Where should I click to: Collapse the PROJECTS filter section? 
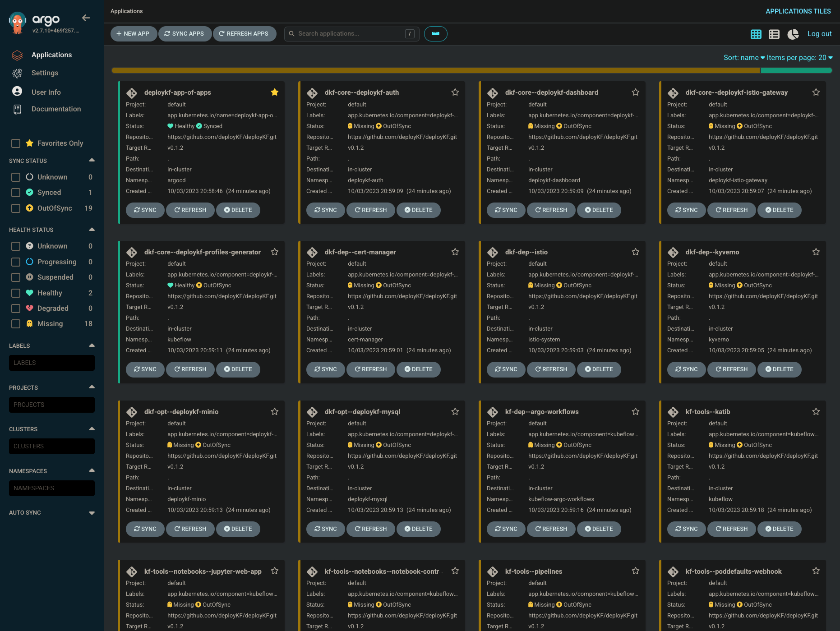point(92,387)
